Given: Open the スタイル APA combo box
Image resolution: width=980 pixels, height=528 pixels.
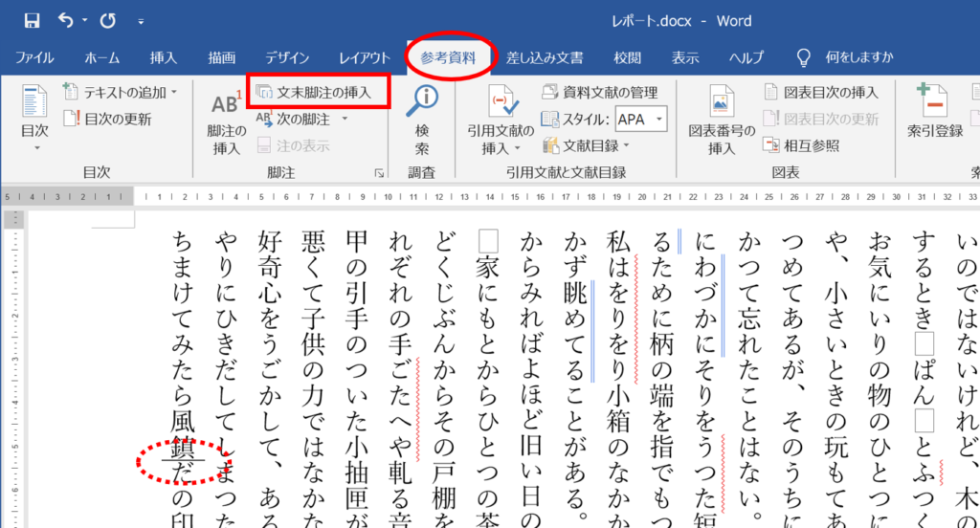Looking at the screenshot, I should 640,120.
